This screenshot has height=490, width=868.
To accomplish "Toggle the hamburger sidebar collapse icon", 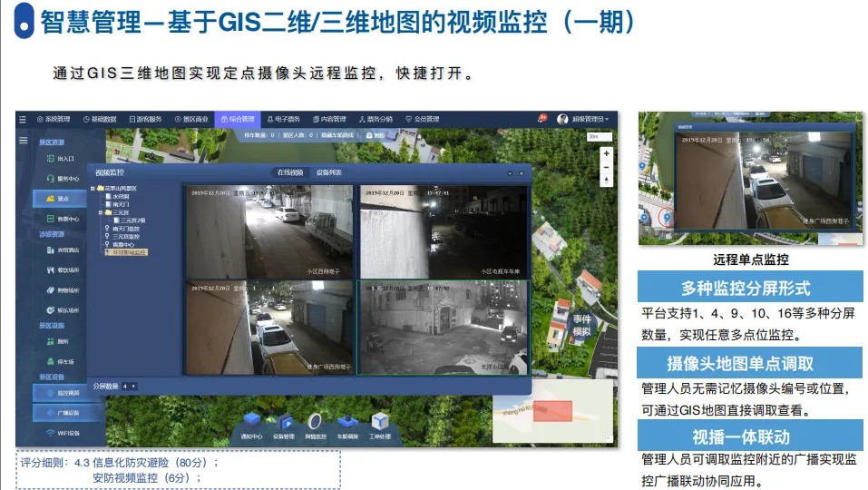I will pyautogui.click(x=24, y=141).
